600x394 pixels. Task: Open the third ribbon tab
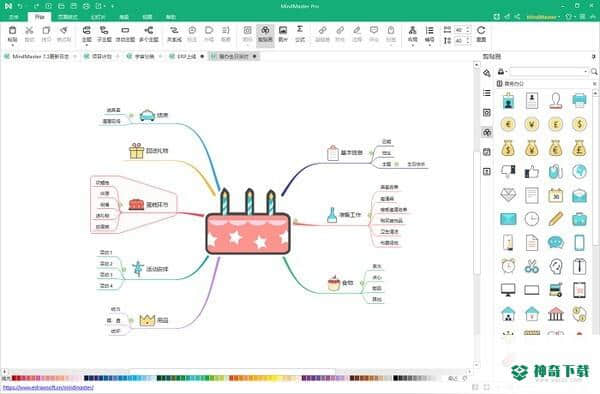coord(68,17)
